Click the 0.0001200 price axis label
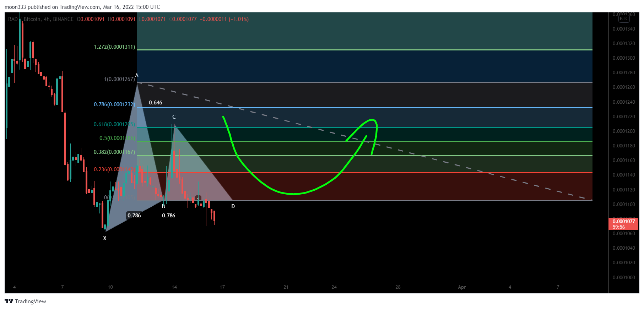 624,131
